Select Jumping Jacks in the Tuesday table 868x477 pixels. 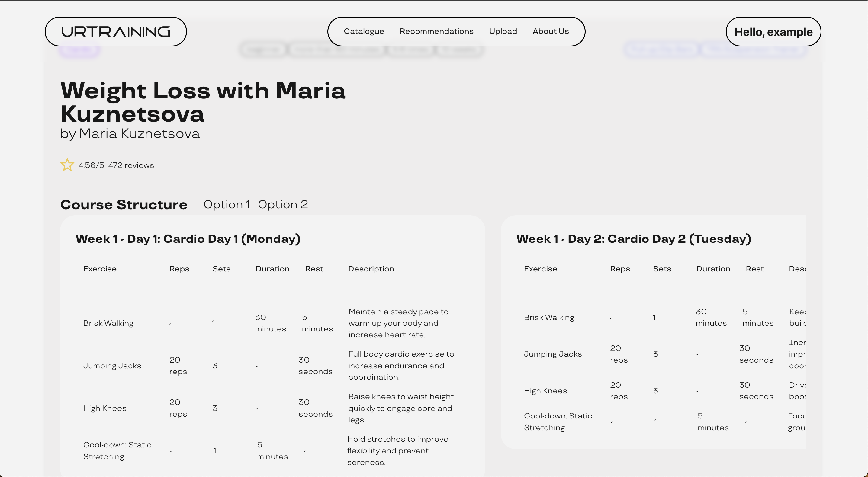click(553, 354)
